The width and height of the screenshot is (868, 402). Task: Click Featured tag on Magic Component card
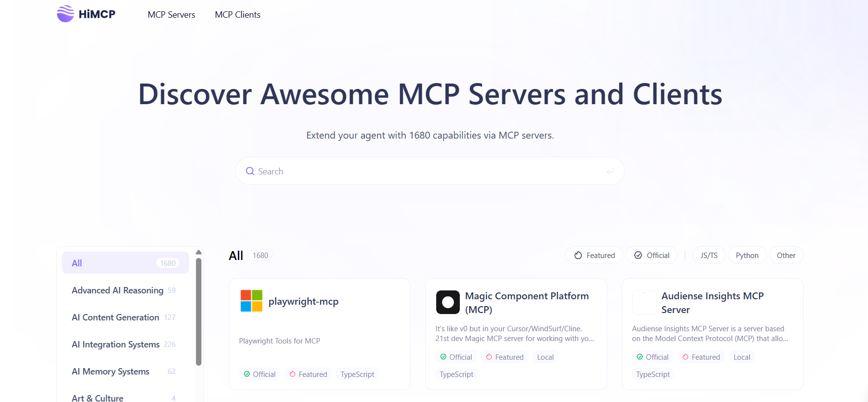[x=504, y=357]
